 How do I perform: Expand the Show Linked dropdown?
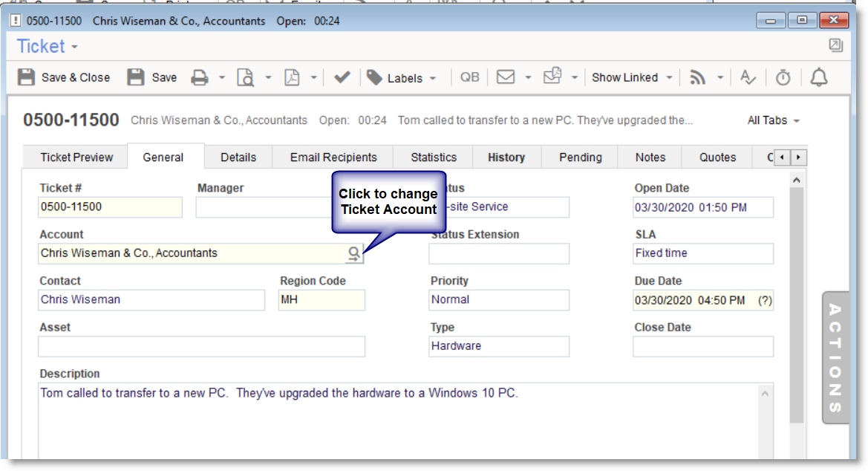[x=632, y=77]
